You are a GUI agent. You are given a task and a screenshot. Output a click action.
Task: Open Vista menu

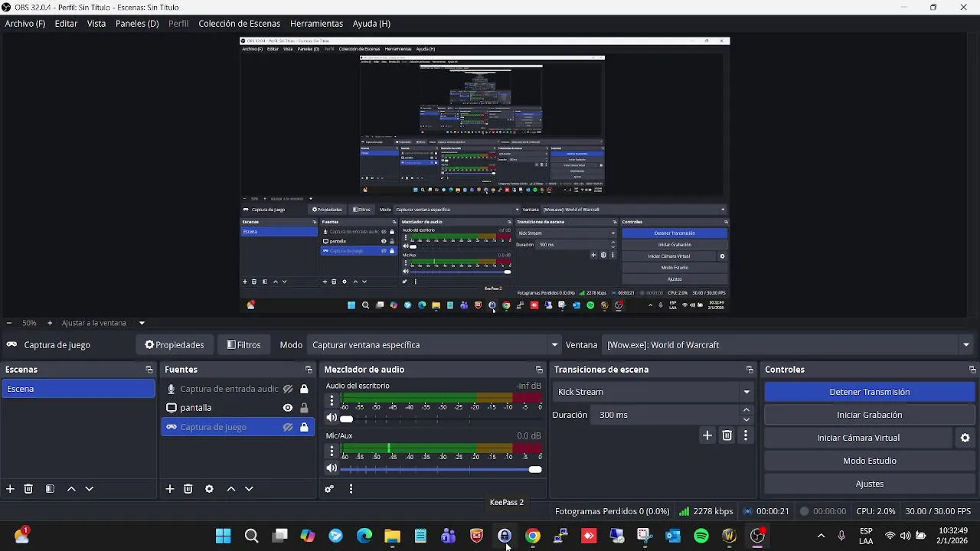pyautogui.click(x=96, y=24)
